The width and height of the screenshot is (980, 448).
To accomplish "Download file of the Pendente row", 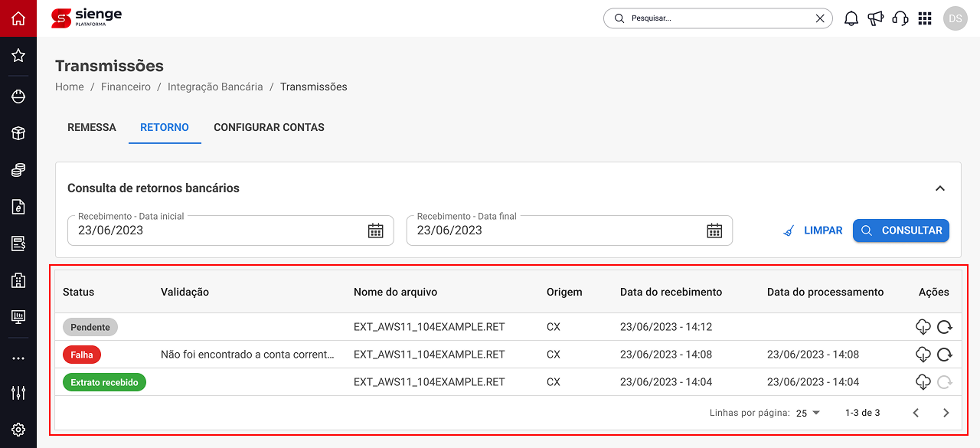I will pos(923,327).
